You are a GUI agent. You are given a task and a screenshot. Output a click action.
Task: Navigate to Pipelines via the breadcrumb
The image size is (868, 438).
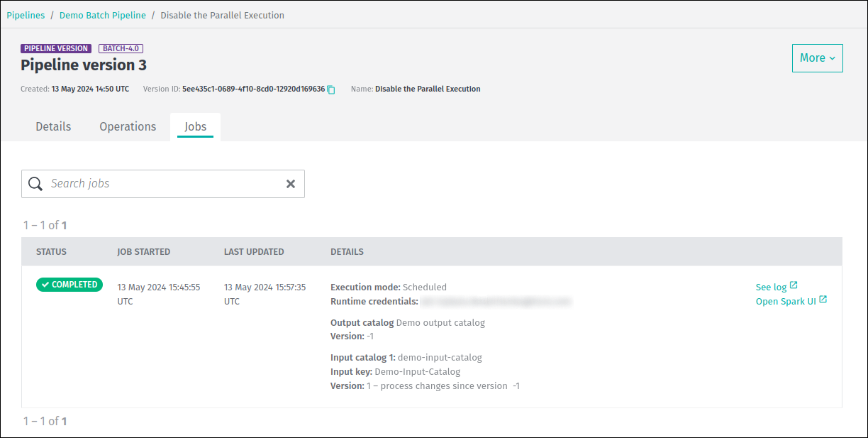tap(26, 15)
